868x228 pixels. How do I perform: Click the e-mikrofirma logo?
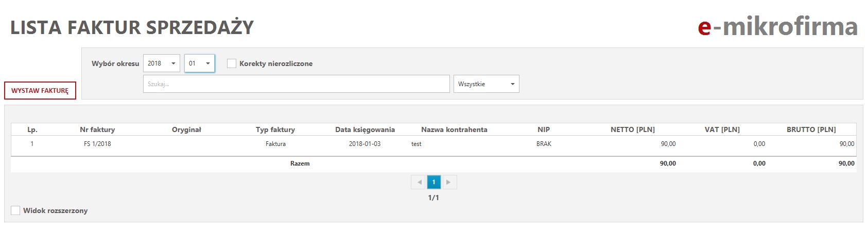(777, 27)
